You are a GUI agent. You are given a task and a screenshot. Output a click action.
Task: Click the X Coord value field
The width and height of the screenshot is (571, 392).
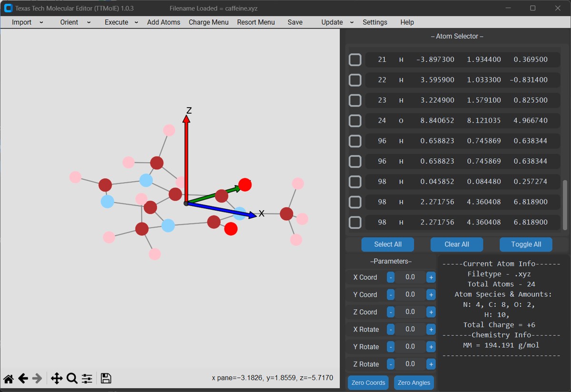[410, 277]
